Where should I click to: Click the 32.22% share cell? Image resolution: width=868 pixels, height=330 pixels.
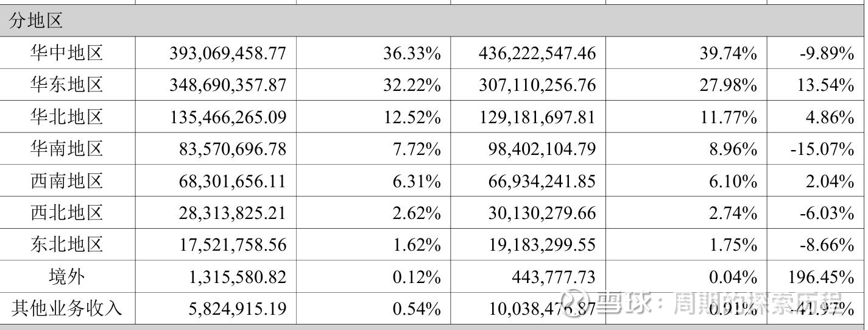(412, 85)
